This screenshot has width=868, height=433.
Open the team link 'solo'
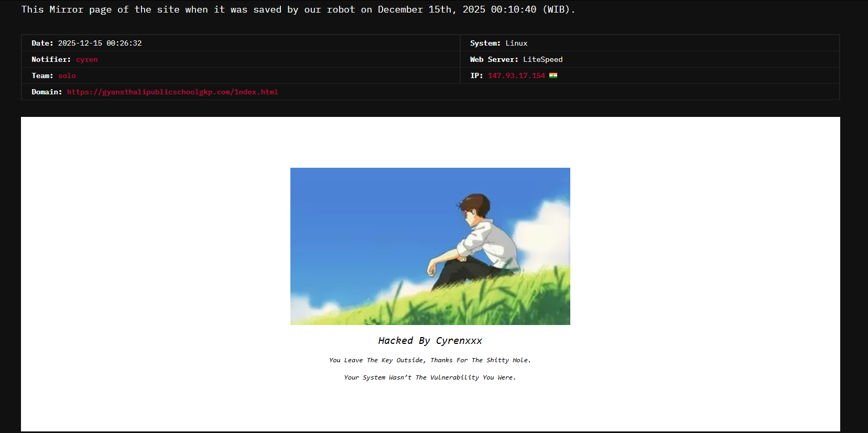pos(67,76)
